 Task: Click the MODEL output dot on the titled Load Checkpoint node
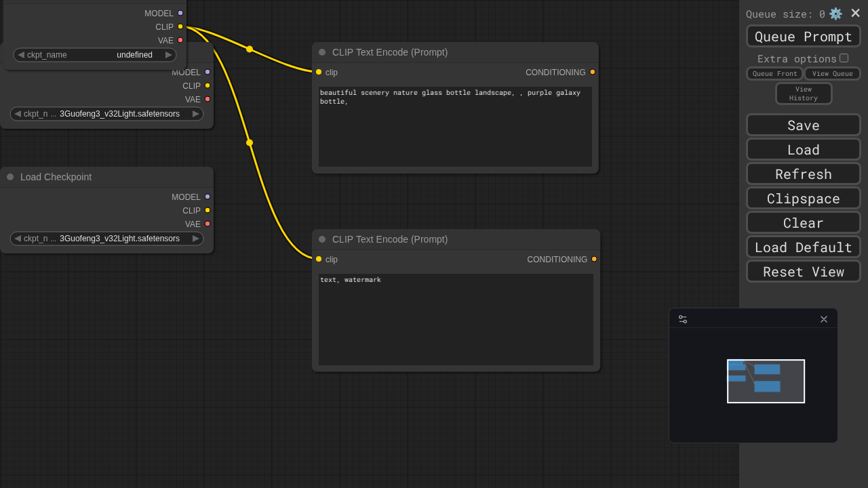coord(208,197)
